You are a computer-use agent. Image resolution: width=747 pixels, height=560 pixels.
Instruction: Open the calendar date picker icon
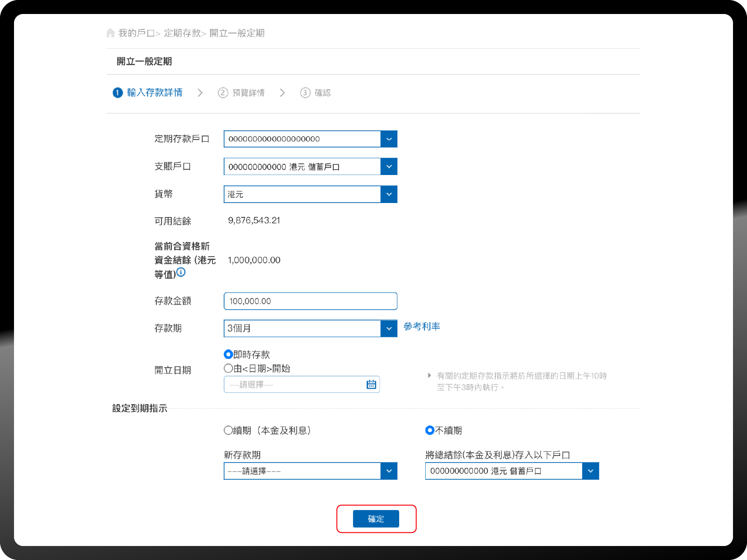(371, 385)
